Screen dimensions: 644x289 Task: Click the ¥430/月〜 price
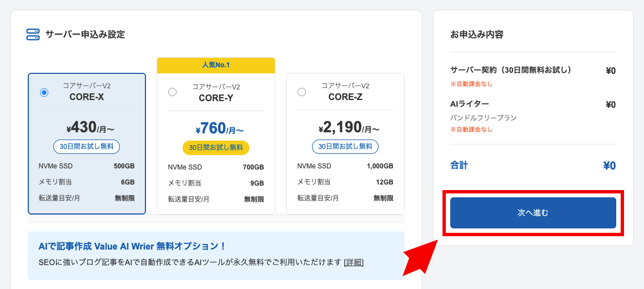[90, 127]
